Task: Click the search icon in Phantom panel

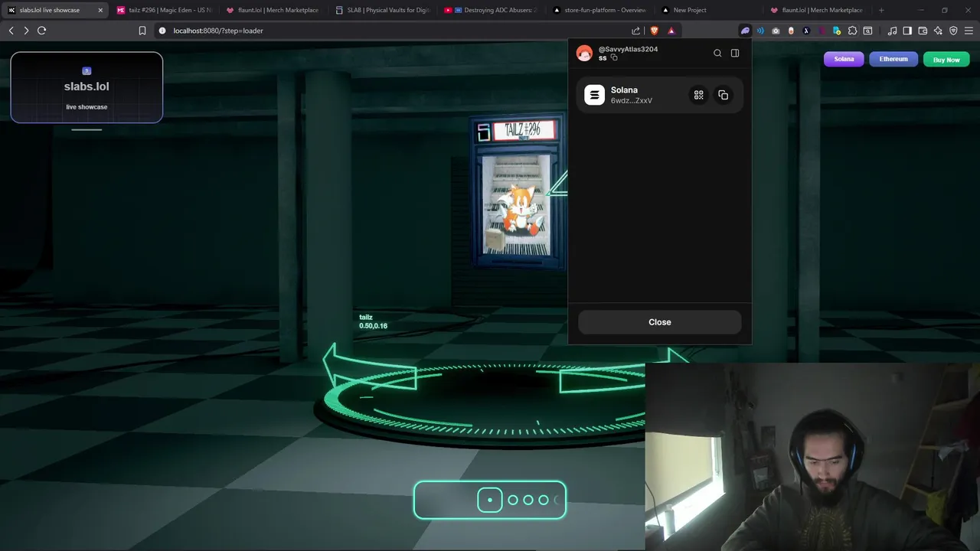Action: pos(717,53)
